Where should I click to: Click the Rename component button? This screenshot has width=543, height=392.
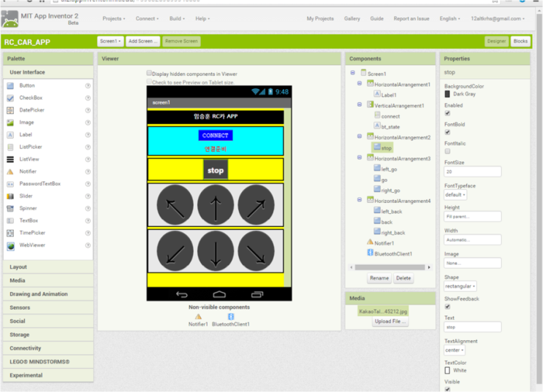click(x=379, y=278)
